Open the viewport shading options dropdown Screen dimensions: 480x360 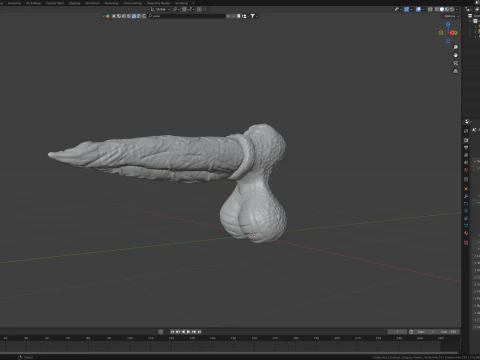[457, 9]
